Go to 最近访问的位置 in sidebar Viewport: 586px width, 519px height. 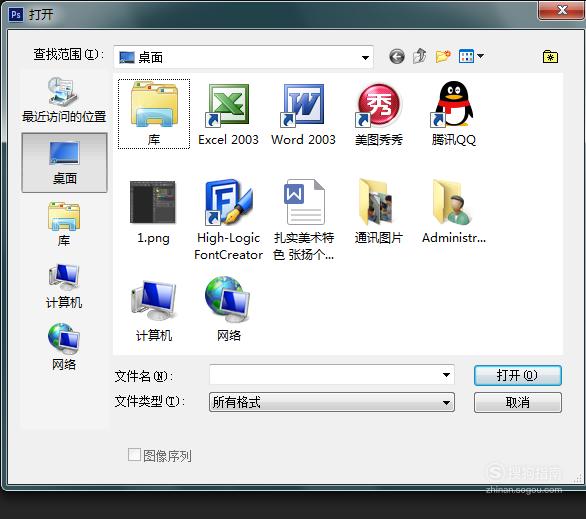coord(64,100)
